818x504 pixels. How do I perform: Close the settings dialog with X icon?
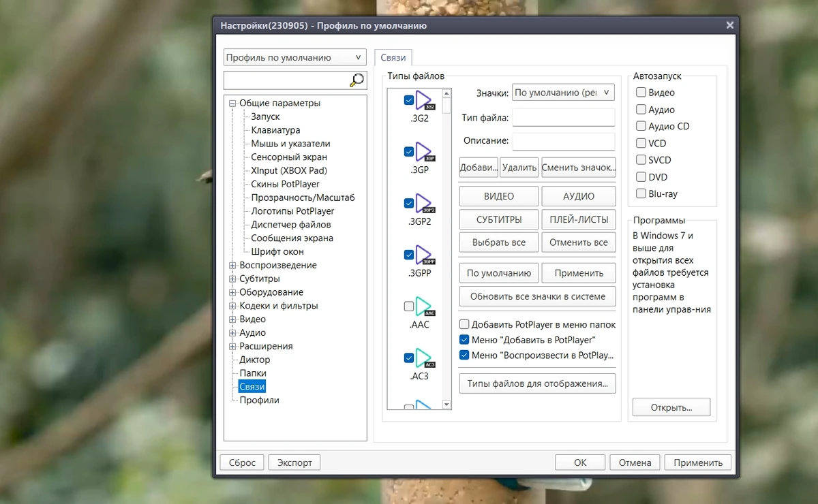[x=730, y=25]
